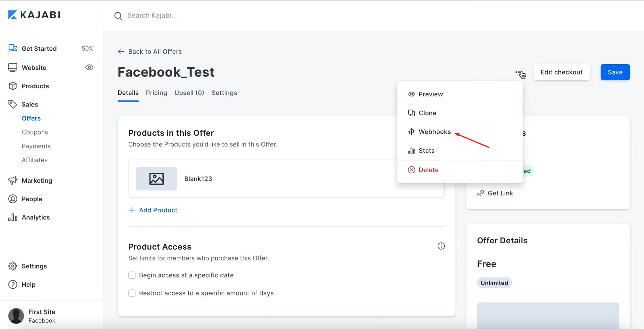Viewport: 644px width, 329px height.
Task: Click the Website monitor icon
Action: click(x=13, y=68)
